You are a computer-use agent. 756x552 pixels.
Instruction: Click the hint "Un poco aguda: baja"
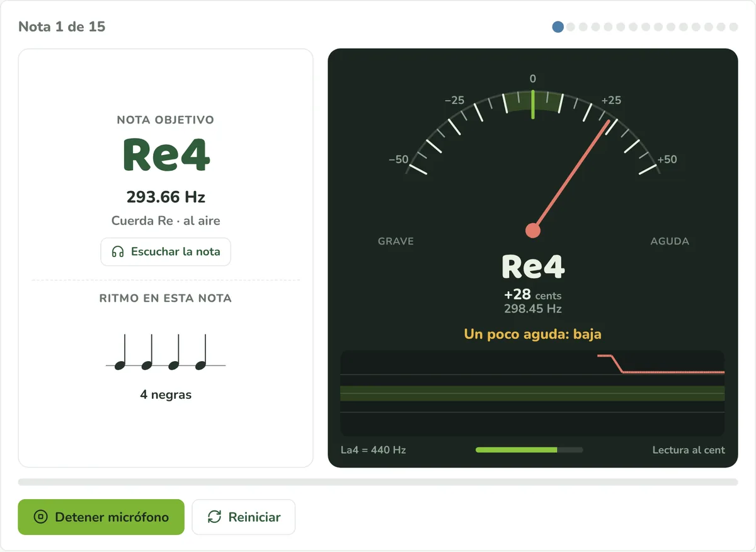pos(533,334)
